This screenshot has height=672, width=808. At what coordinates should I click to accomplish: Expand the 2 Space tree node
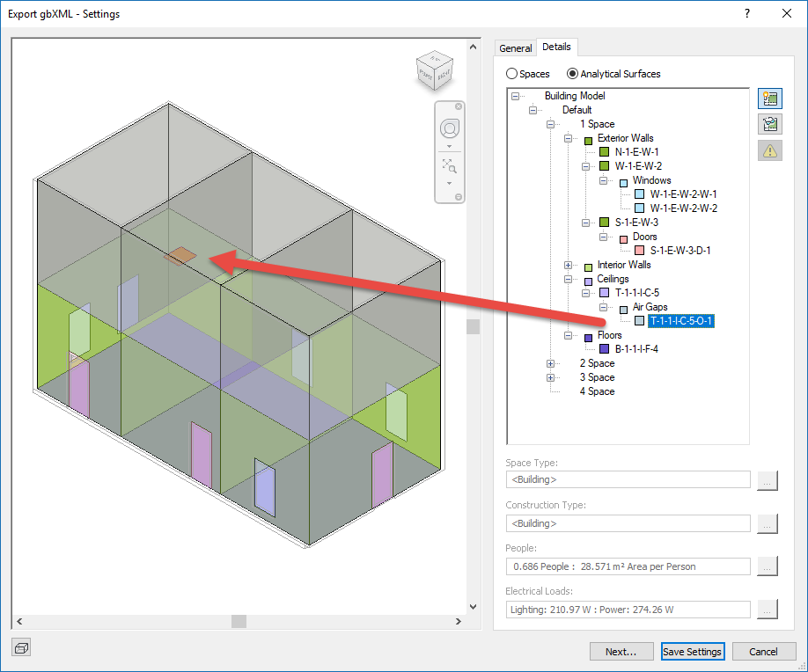tap(550, 363)
